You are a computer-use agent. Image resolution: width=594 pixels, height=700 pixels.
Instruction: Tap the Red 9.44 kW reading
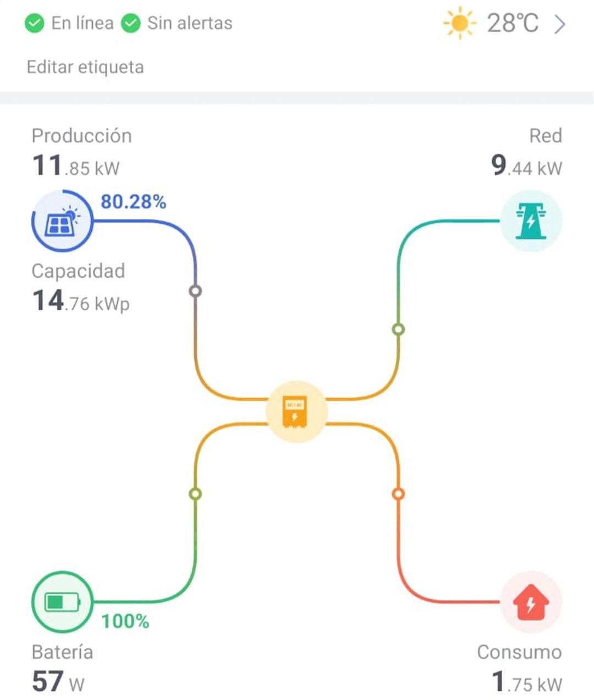pyautogui.click(x=526, y=151)
